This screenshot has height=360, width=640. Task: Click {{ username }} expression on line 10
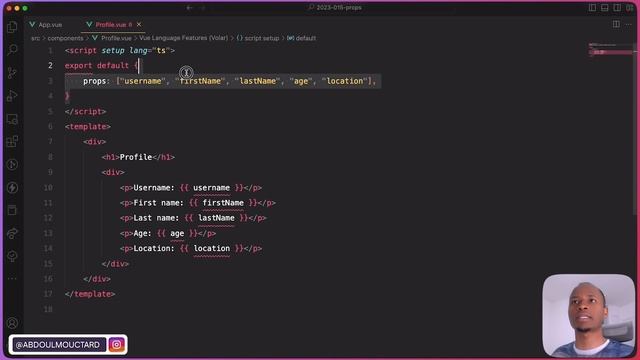[211, 188]
